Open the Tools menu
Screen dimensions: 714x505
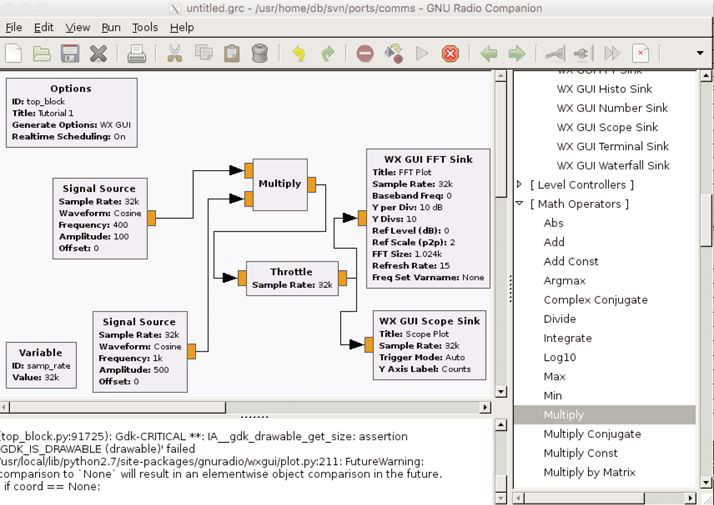[x=145, y=27]
